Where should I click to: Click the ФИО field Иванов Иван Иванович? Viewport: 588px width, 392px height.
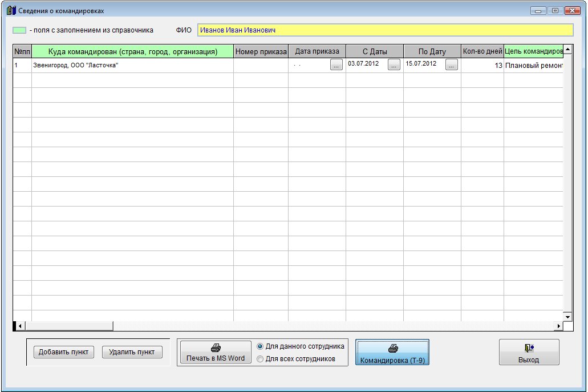(386, 30)
